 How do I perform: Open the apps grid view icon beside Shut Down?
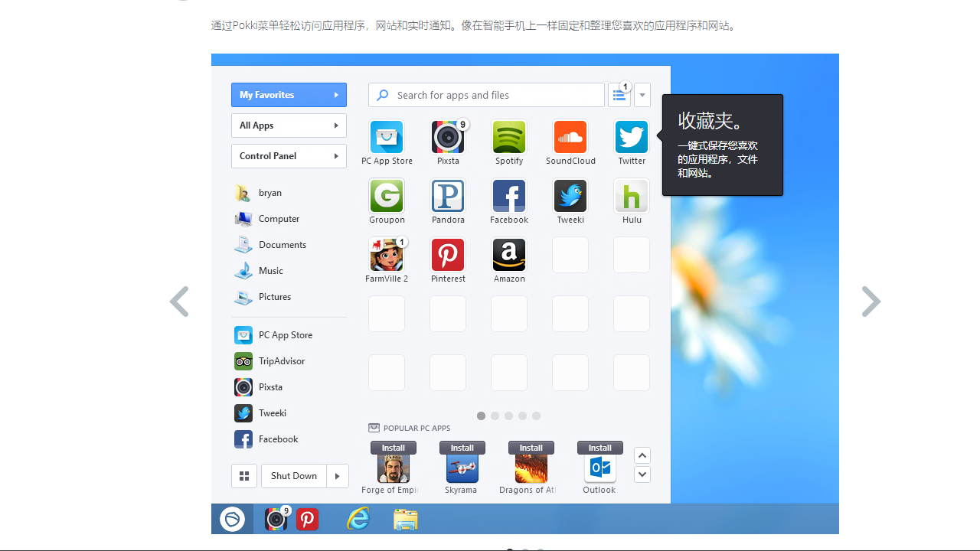tap(243, 475)
